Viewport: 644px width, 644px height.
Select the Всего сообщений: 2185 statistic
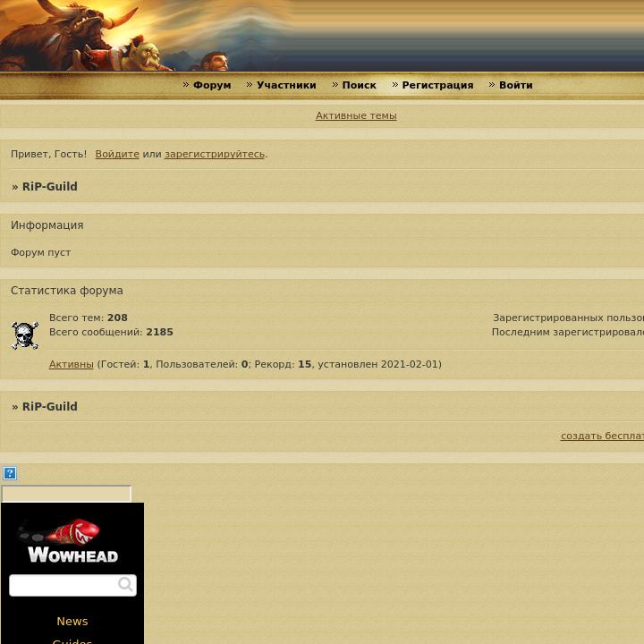[x=111, y=332]
